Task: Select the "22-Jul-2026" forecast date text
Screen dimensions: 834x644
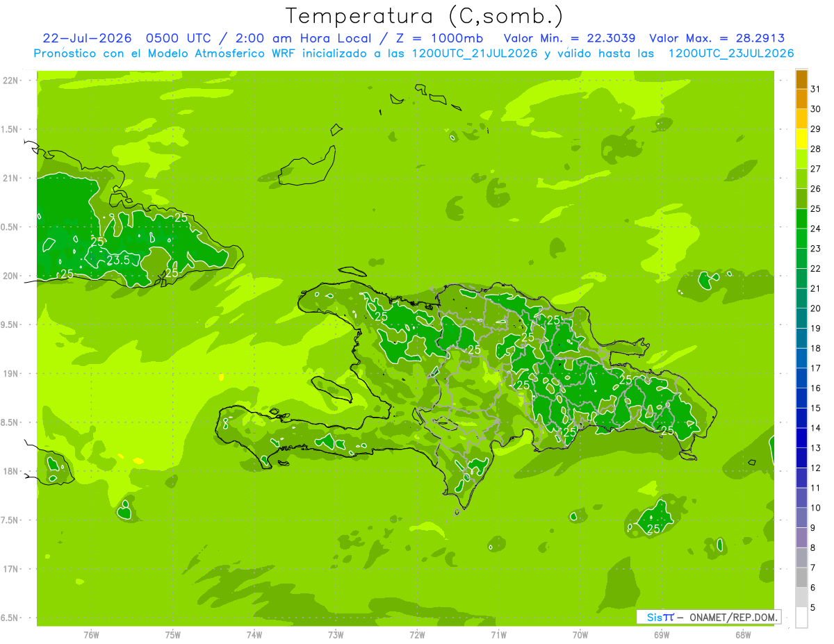Action: click(88, 38)
